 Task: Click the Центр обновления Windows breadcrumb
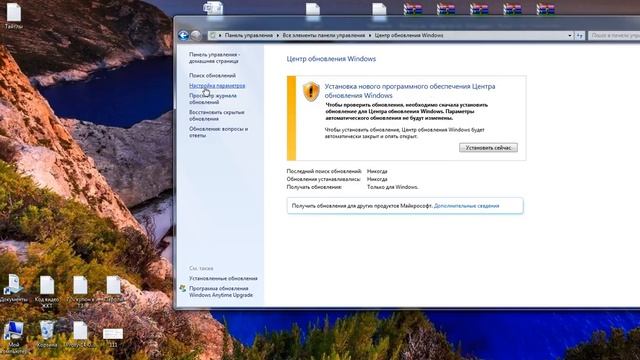pos(409,36)
